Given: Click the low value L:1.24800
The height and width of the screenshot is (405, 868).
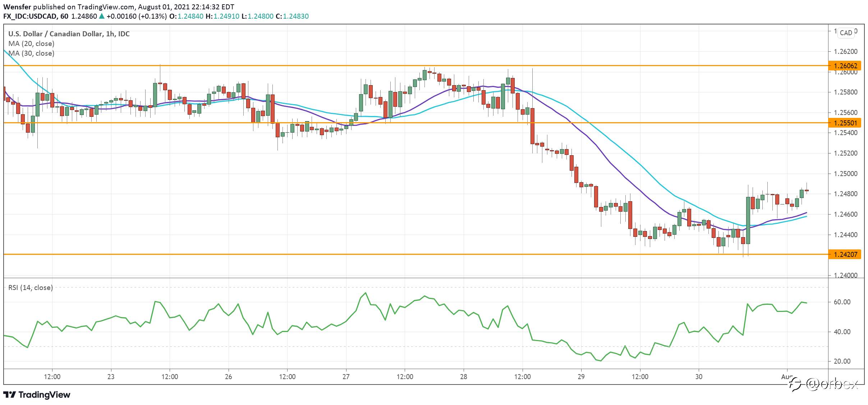Looking at the screenshot, I should point(257,16).
